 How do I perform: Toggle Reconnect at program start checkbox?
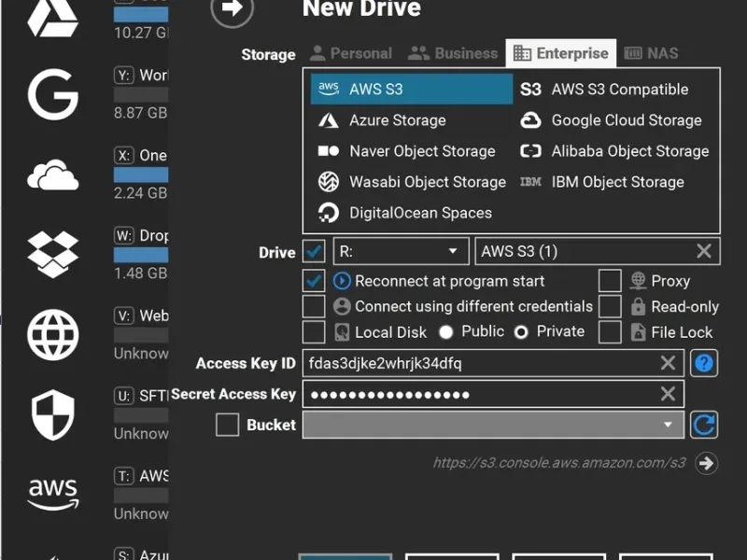pos(314,281)
